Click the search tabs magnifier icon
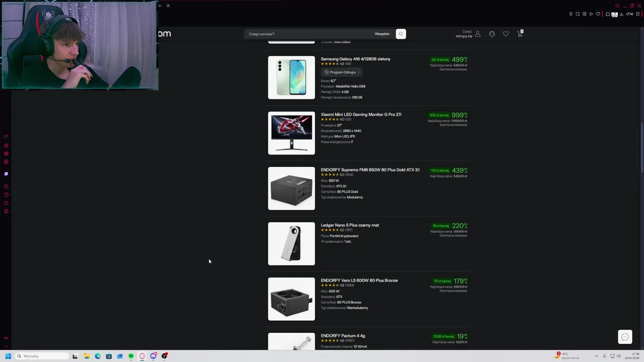Viewport: 644px width, 362px height. pos(617,6)
